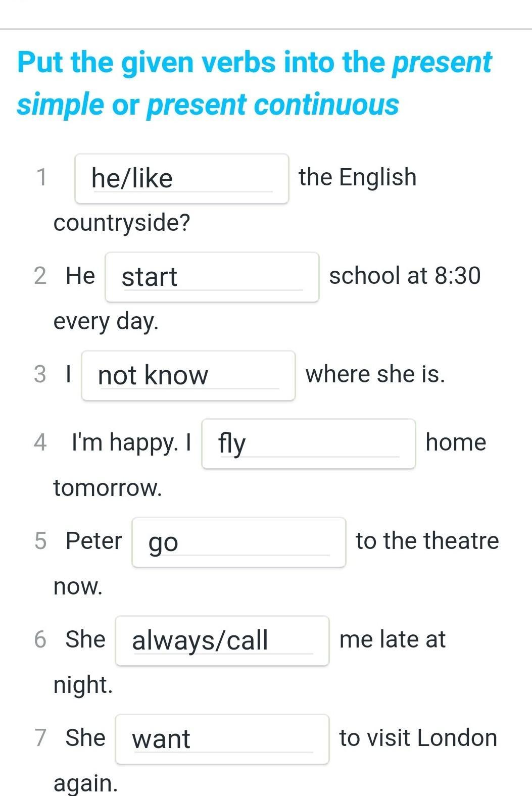The image size is (532, 796).
Task: Click 'the English' text in question 1
Action: click(x=357, y=178)
